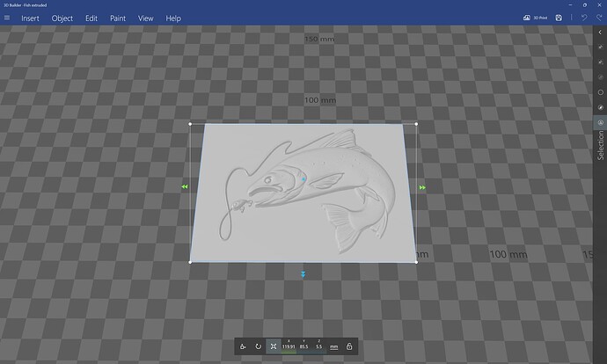Undo the last action
The image size is (607, 364).
(x=584, y=18)
